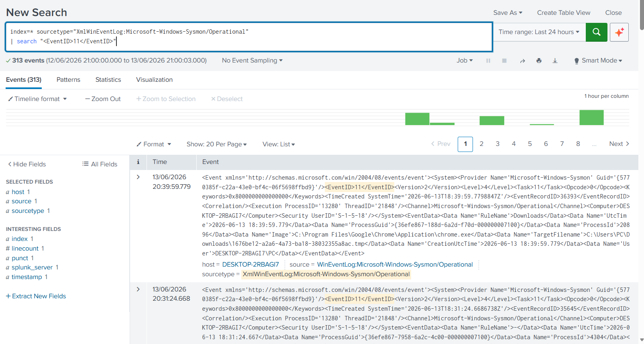644x344 pixels.
Task: Switch to the Patterns tab
Action: pos(68,80)
